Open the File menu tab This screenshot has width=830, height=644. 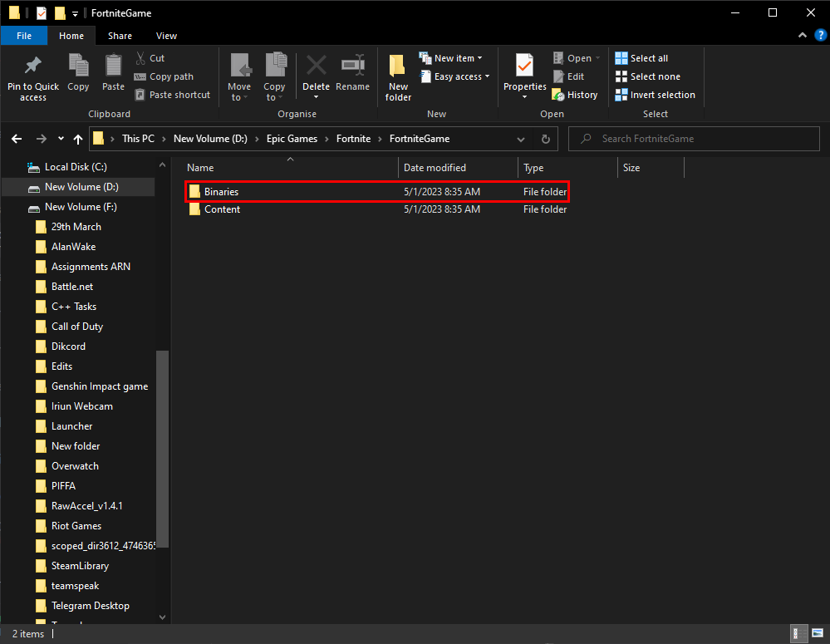click(x=24, y=36)
